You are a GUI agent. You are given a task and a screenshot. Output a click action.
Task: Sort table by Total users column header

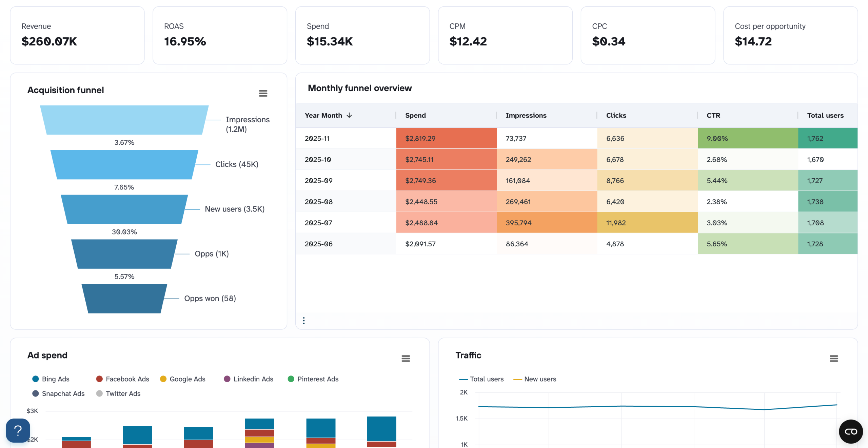click(x=828, y=115)
